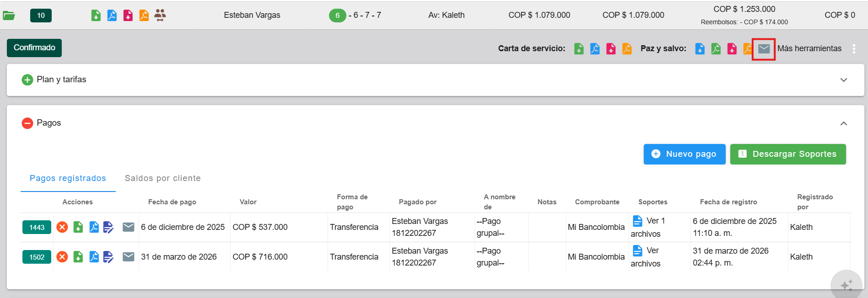Screen dimensions: 868x298
Task: Select the Pagos registrados tab
Action: (x=68, y=178)
